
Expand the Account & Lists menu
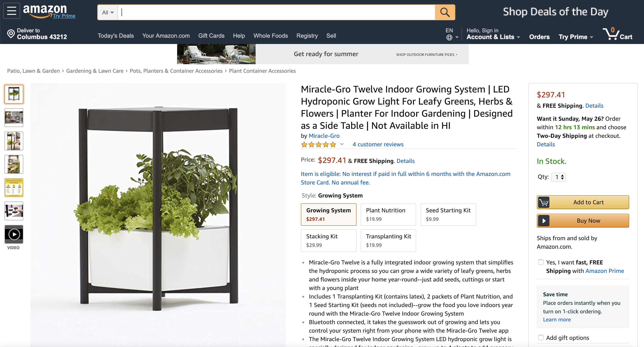(493, 34)
